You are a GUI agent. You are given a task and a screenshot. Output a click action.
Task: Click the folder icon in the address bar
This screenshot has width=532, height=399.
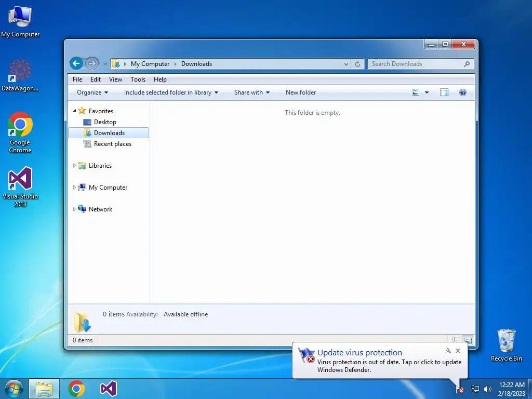tap(116, 64)
